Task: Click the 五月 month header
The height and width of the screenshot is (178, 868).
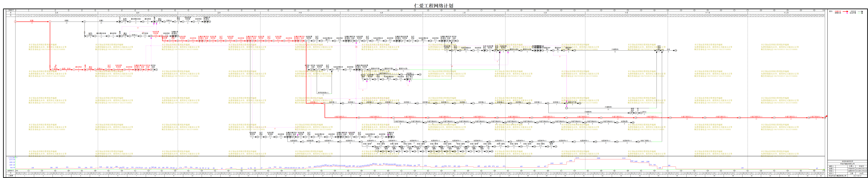Action: click(x=219, y=13)
